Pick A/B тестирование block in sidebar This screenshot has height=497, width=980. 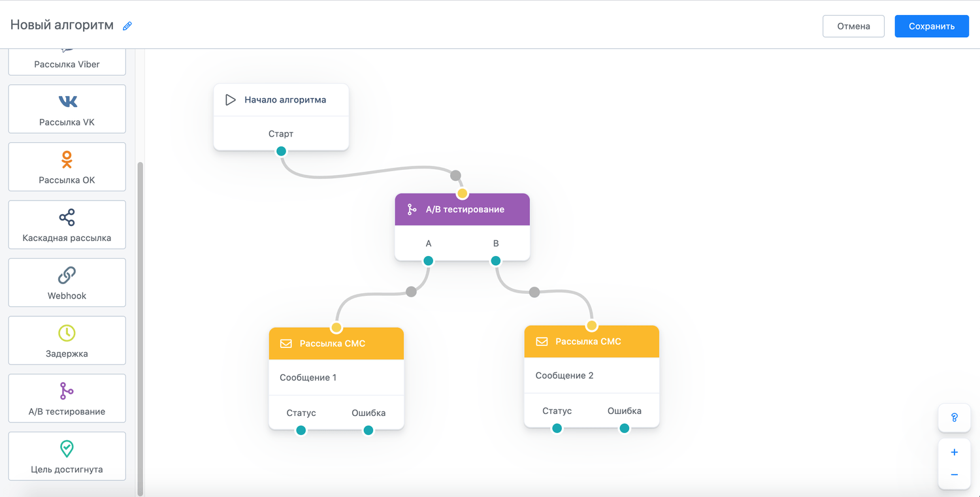click(67, 398)
